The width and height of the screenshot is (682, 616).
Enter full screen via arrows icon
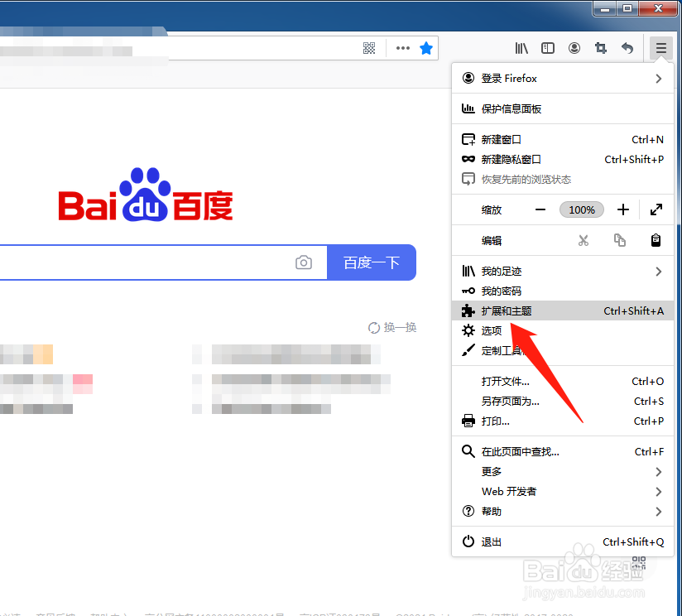click(656, 209)
